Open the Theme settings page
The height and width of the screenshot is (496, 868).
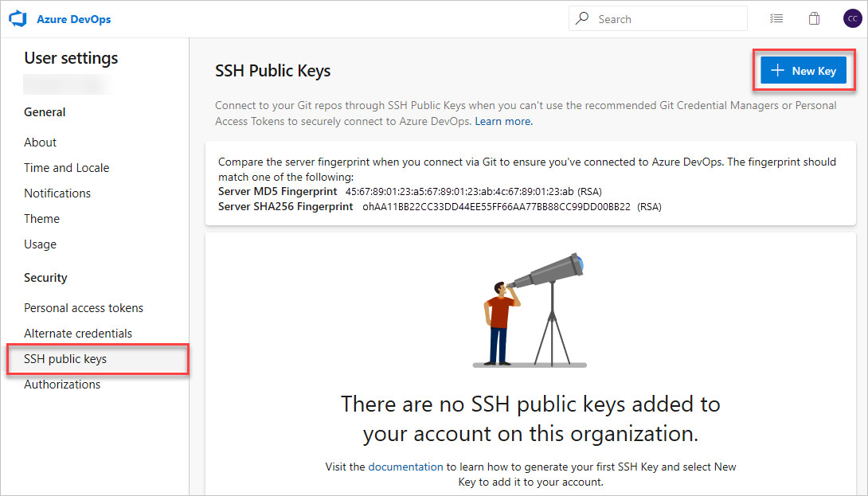pyautogui.click(x=41, y=218)
